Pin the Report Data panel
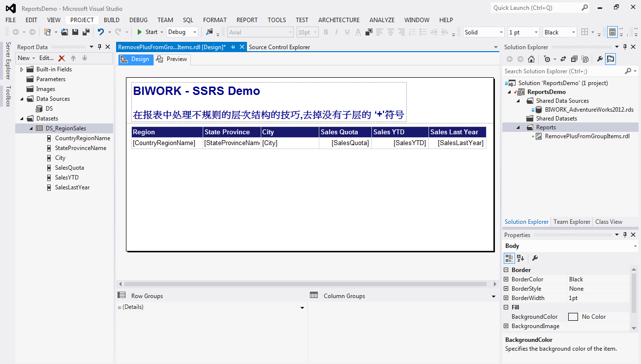This screenshot has width=641, height=364. coord(99,47)
